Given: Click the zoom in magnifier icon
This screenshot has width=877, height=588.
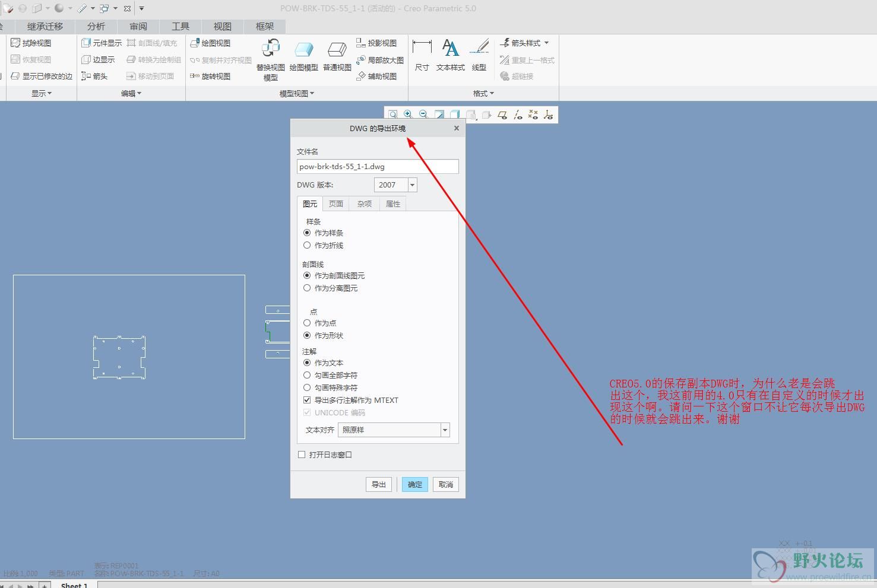Looking at the screenshot, I should pos(409,115).
